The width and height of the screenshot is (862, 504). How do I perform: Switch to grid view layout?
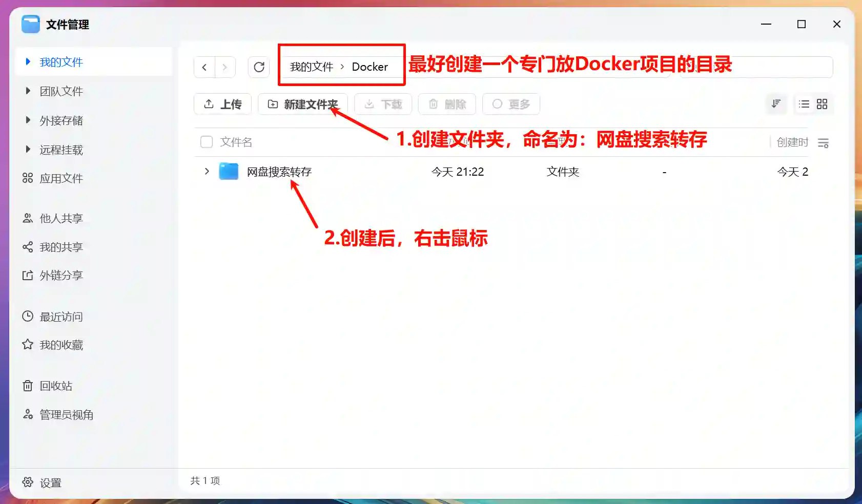[822, 104]
